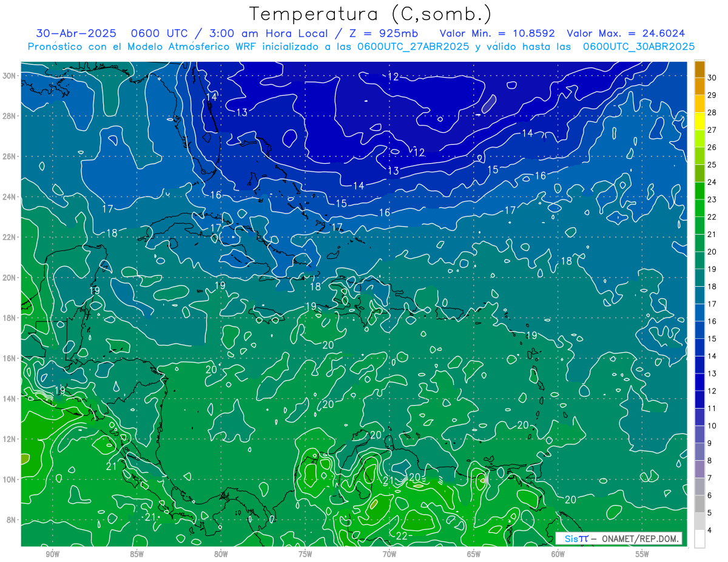728x562 pixels.
Task: Click the '65W' longitude axis label
Action: coord(474,554)
